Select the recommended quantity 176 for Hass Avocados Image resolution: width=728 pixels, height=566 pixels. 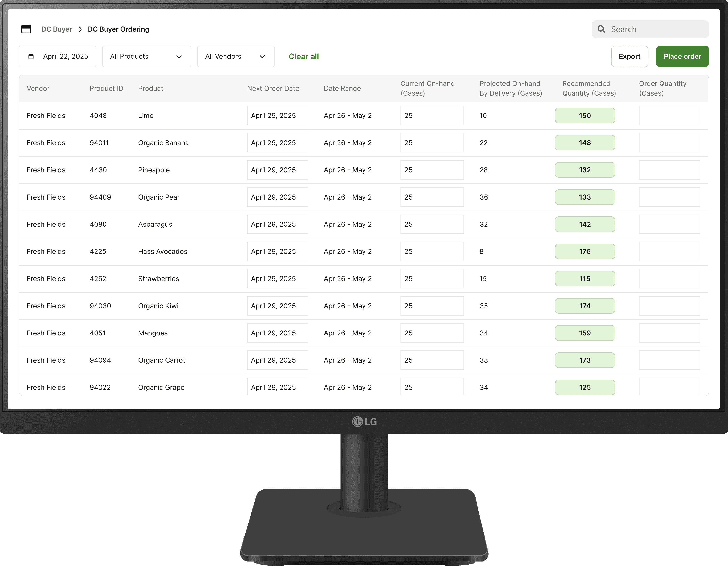(585, 251)
